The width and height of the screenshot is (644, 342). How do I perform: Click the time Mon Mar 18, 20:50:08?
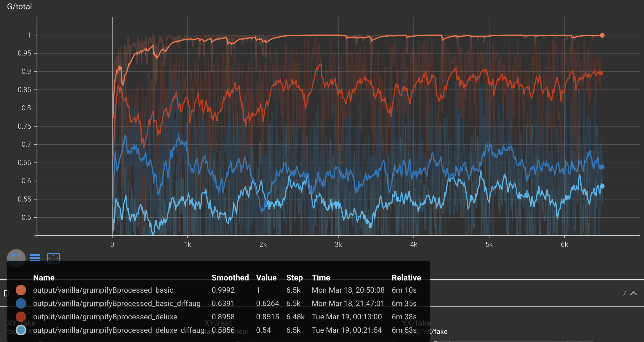(x=348, y=290)
